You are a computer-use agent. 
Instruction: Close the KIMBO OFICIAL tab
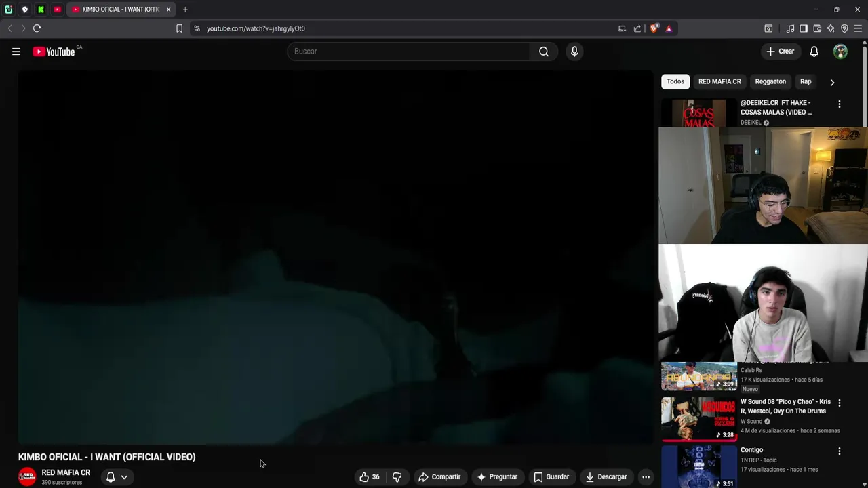pos(168,9)
